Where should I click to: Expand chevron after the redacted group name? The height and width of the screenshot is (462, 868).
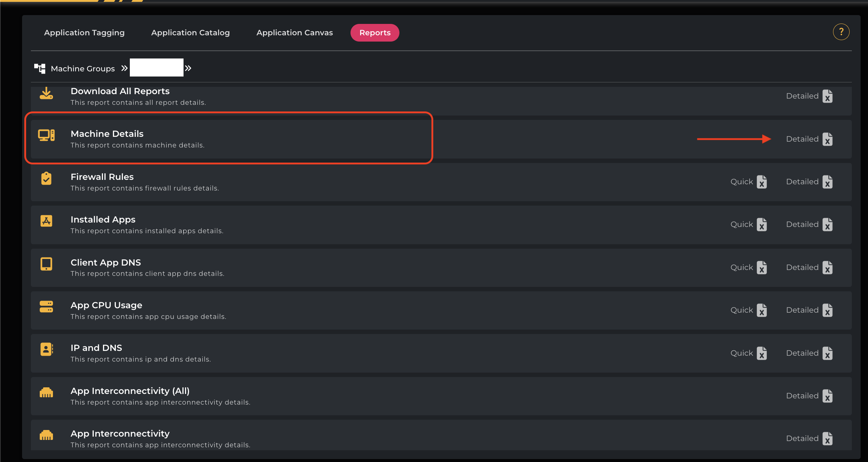tap(188, 68)
